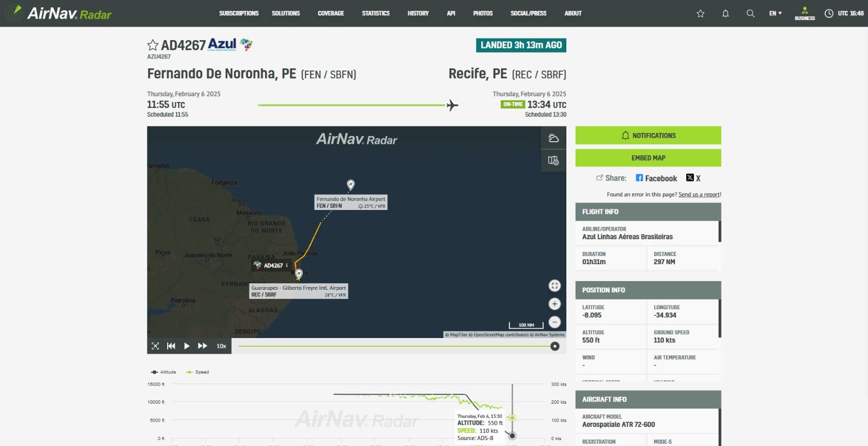Click the favorite star next to AD4267
Image resolution: width=868 pixels, height=446 pixels.
coord(153,45)
